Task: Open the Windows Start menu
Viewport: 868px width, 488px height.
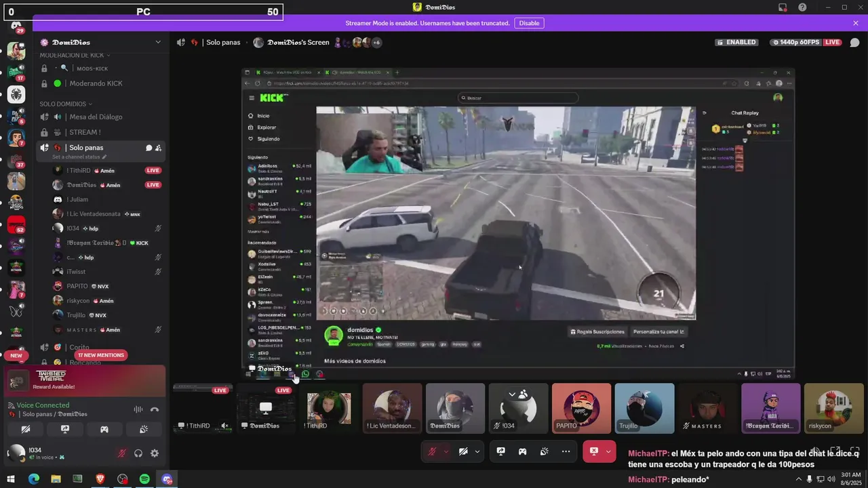Action: coord(11,479)
